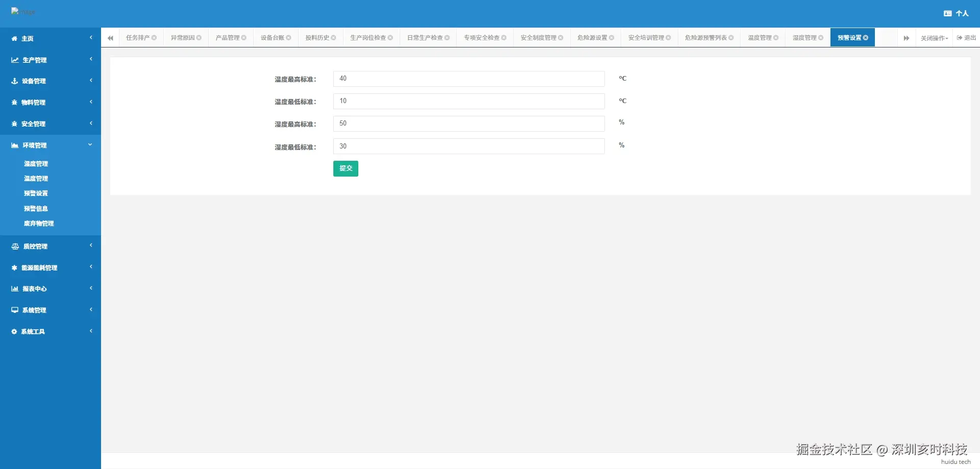Expand the 报表中心 menu chevron

pyautogui.click(x=91, y=288)
